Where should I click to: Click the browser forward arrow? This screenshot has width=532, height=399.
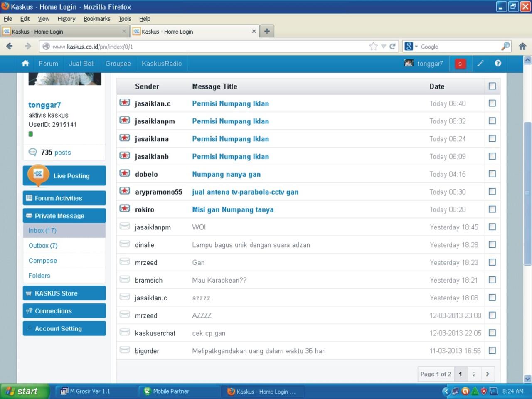[x=27, y=47]
